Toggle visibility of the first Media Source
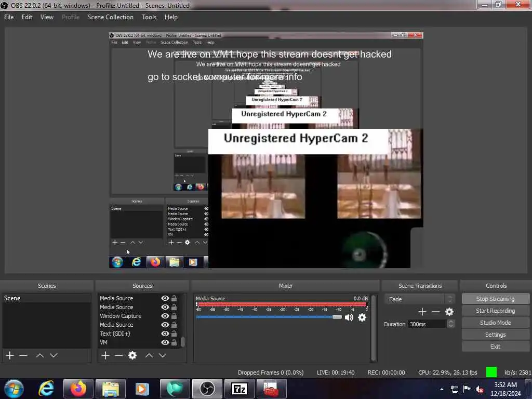This screenshot has height=399, width=532. [x=165, y=298]
